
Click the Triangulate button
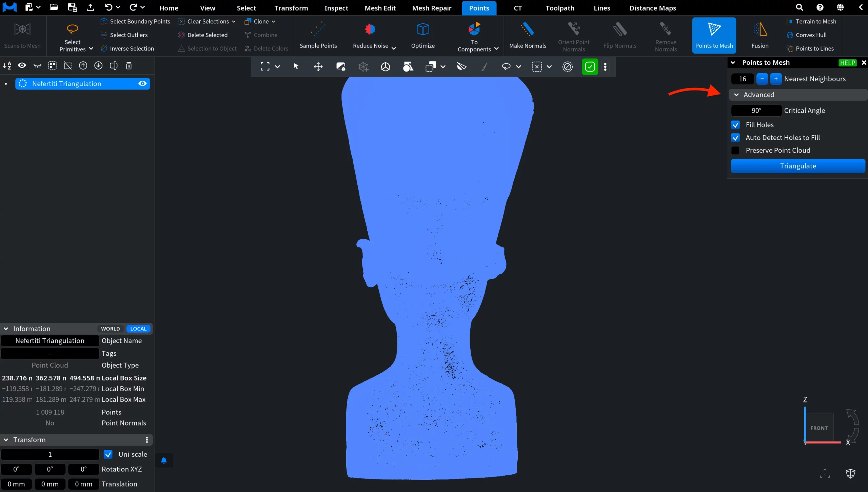click(798, 166)
